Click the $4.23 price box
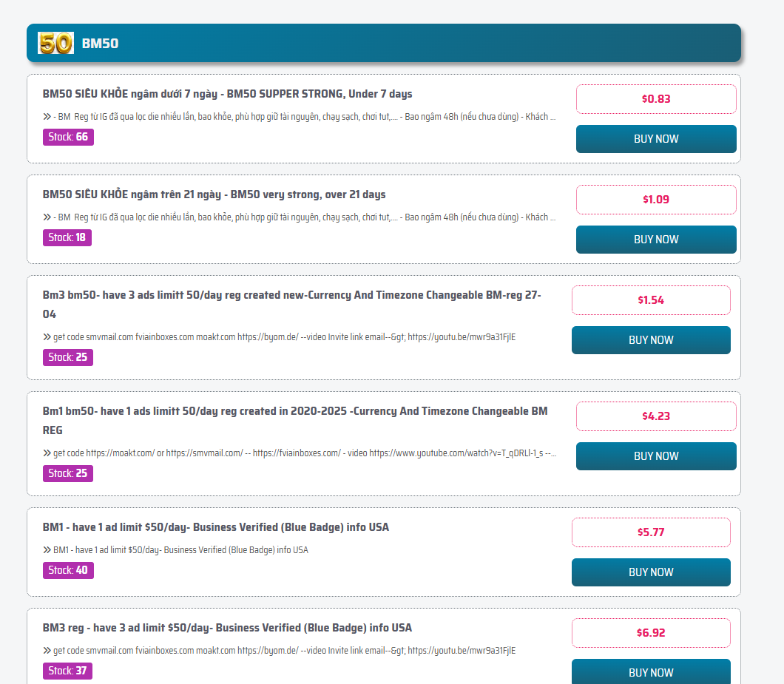The width and height of the screenshot is (784, 684). [656, 416]
